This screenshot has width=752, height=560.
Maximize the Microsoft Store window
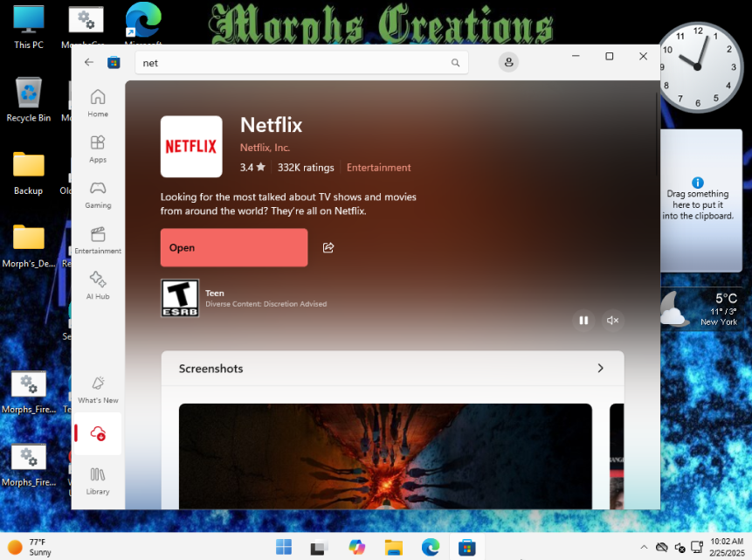click(609, 56)
